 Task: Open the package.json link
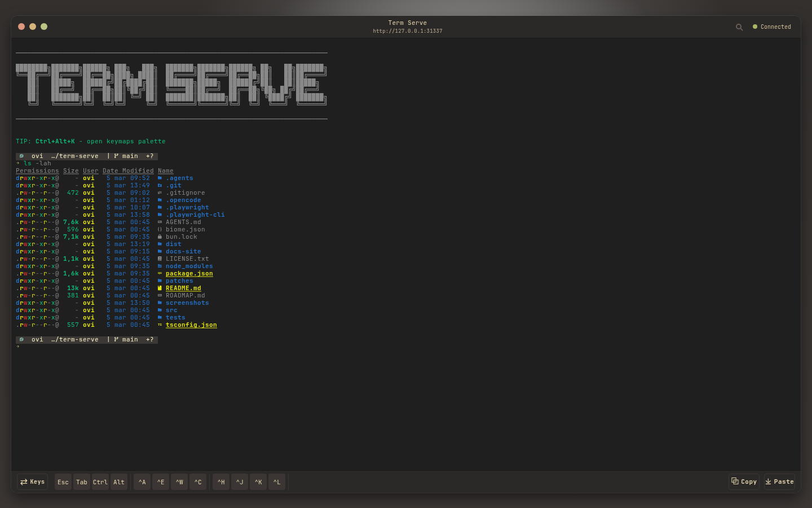[x=189, y=273]
